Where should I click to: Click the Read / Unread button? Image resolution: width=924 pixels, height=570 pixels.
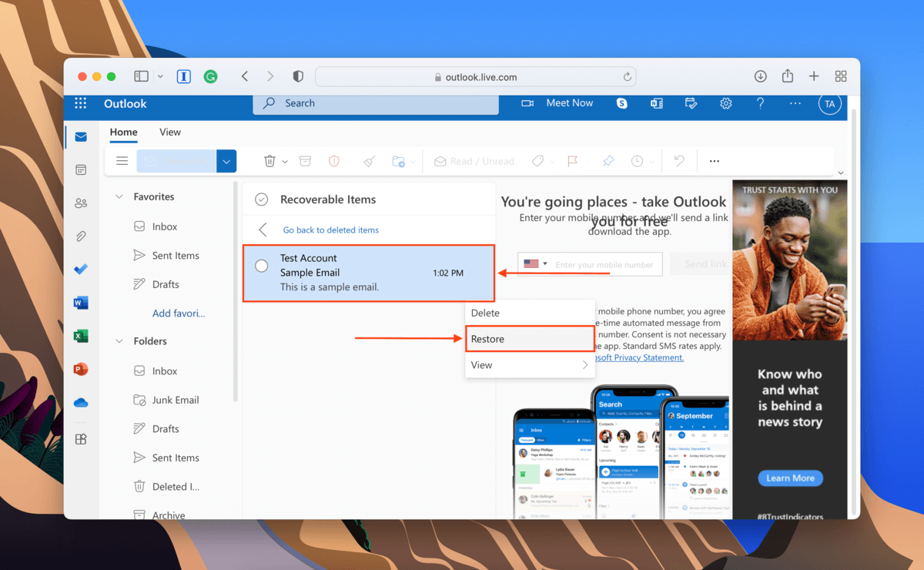(x=474, y=161)
